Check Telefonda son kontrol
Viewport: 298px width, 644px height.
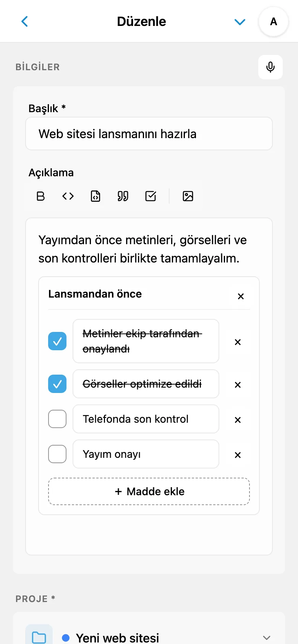[57, 419]
